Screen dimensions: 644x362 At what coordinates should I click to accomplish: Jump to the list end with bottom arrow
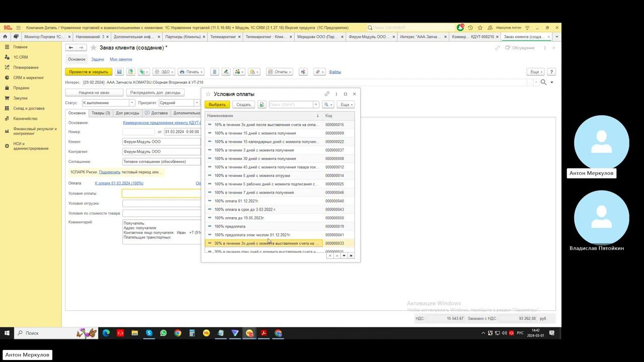351,255
